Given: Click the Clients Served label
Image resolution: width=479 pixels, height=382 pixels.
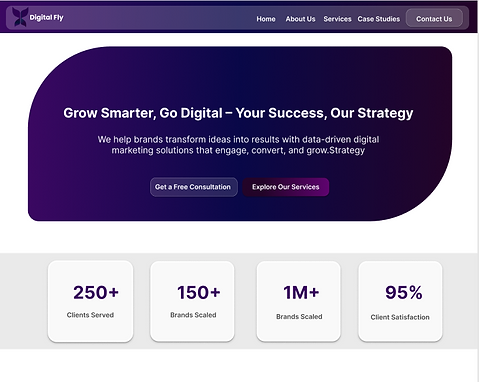Looking at the screenshot, I should pos(90,315).
